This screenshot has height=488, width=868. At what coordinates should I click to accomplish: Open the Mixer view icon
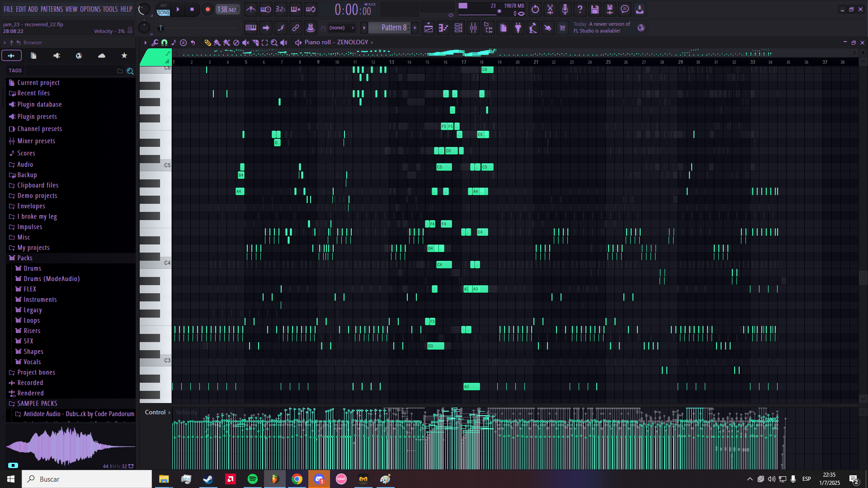click(473, 28)
